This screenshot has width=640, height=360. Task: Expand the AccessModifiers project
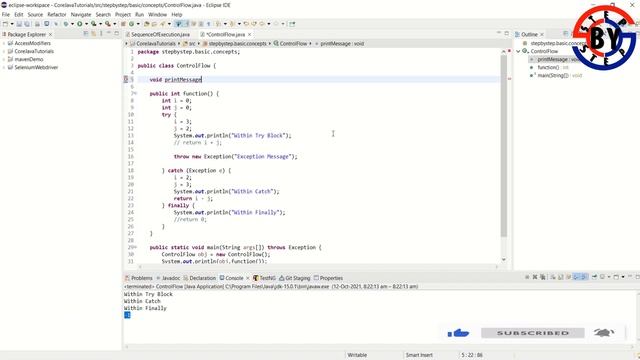click(x=4, y=43)
